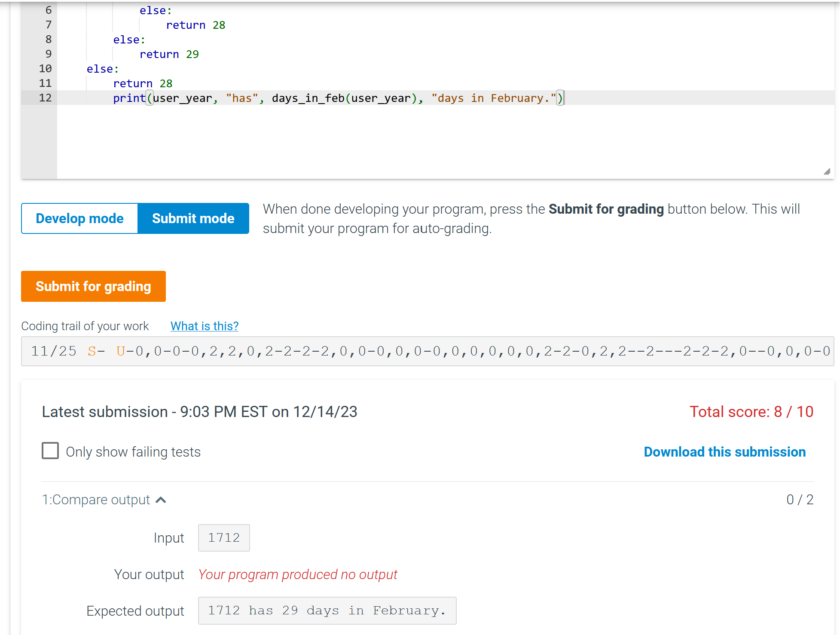This screenshot has height=635, width=840.
Task: Open the What is this? link
Action: 205,326
